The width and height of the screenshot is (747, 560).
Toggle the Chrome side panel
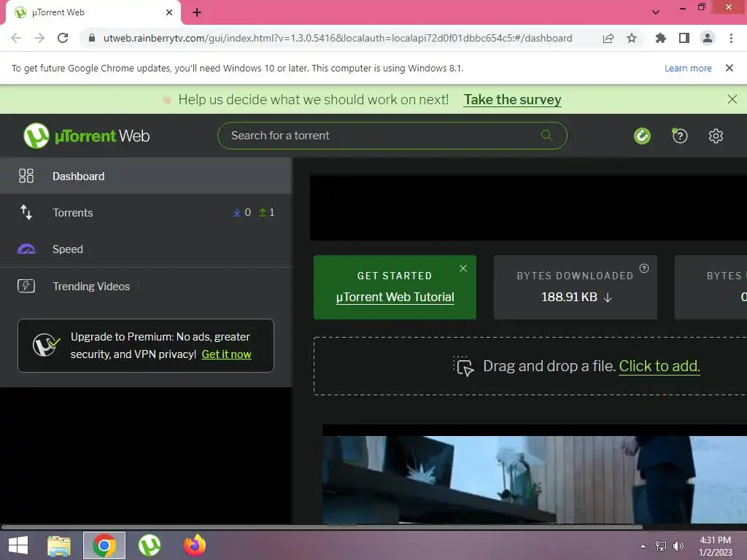click(684, 38)
